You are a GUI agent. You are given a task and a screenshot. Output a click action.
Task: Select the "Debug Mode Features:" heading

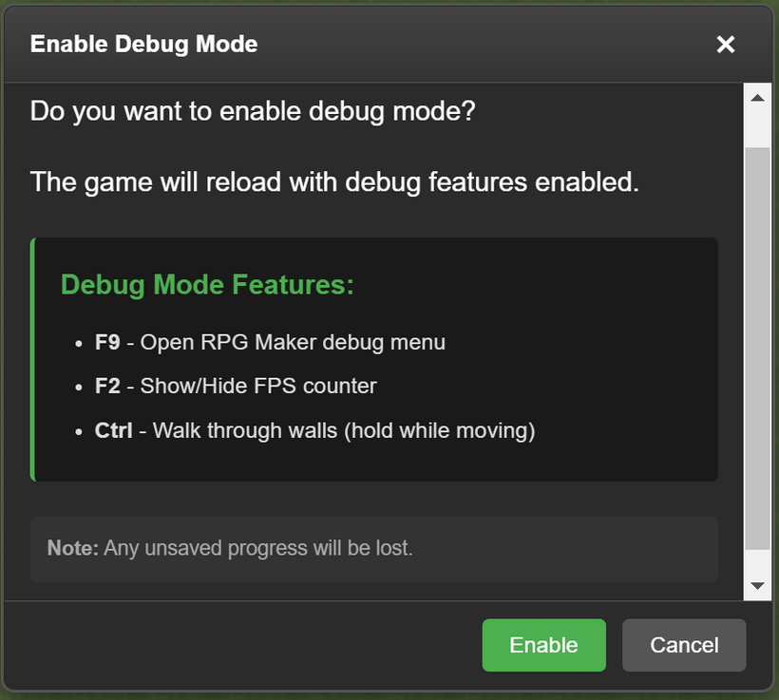tap(207, 285)
